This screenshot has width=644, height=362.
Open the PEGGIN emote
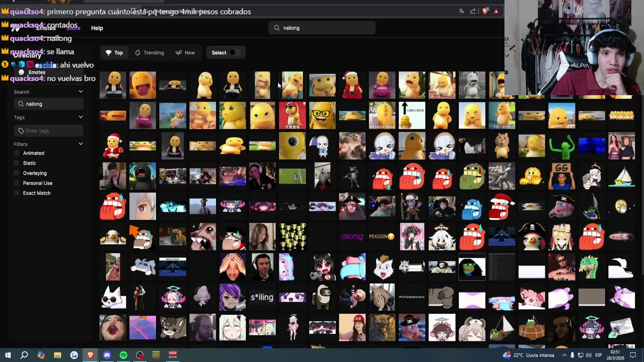pyautogui.click(x=382, y=236)
